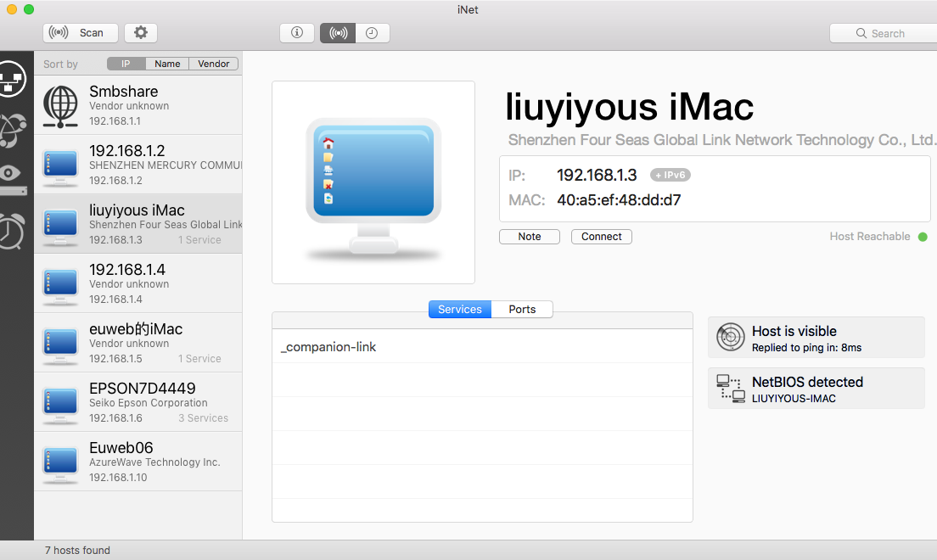Click the euweb的iMac computer icon
This screenshot has height=560, width=937.
pos(60,344)
